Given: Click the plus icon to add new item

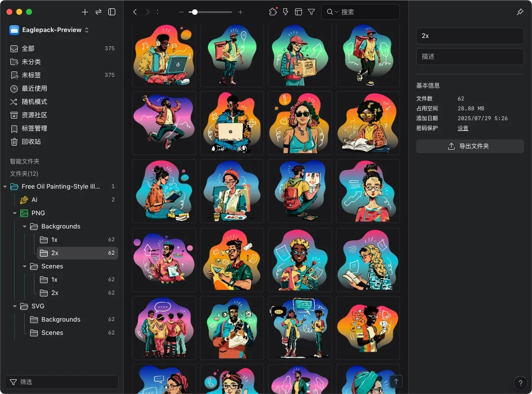Looking at the screenshot, I should pyautogui.click(x=85, y=12).
